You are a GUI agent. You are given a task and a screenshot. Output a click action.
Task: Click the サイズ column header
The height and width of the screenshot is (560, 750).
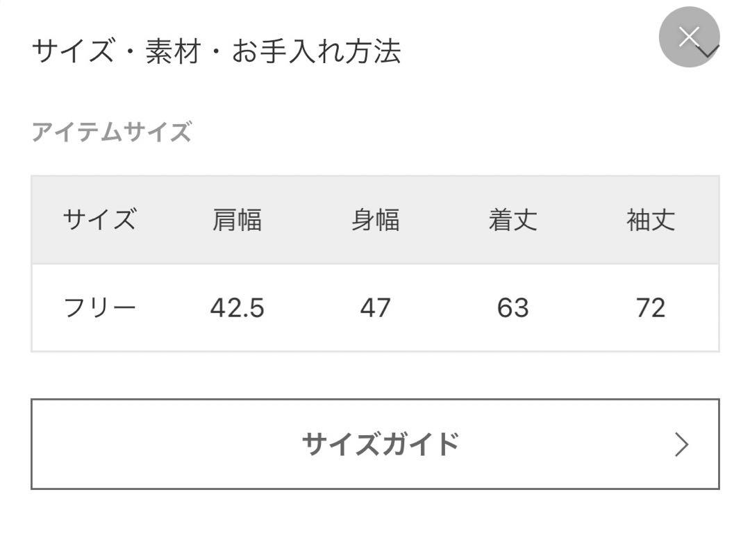[x=99, y=220]
